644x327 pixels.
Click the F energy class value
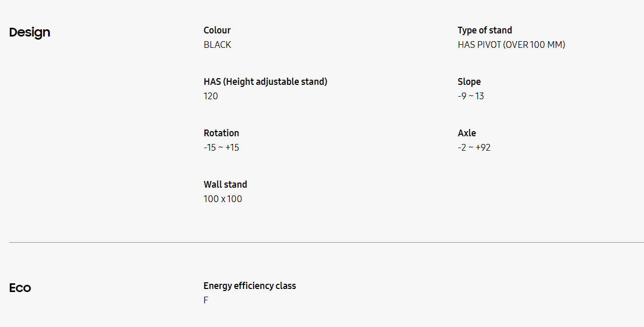[206, 300]
